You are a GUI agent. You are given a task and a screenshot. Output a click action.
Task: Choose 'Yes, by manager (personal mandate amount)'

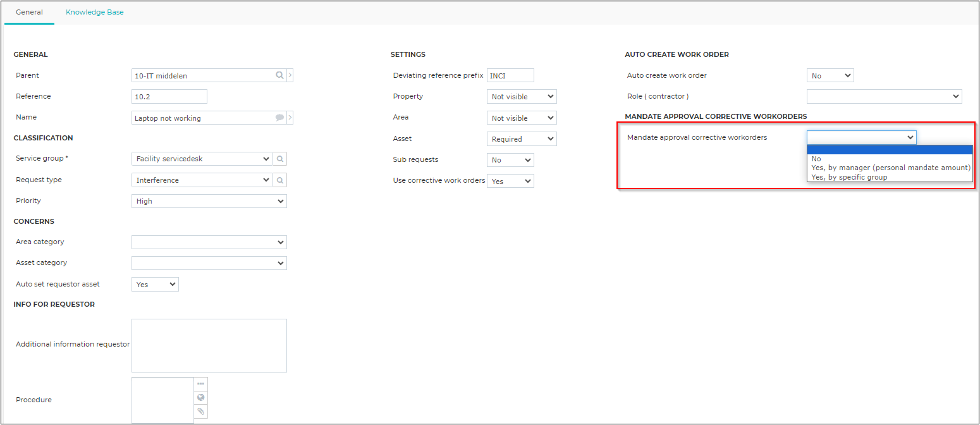point(890,168)
